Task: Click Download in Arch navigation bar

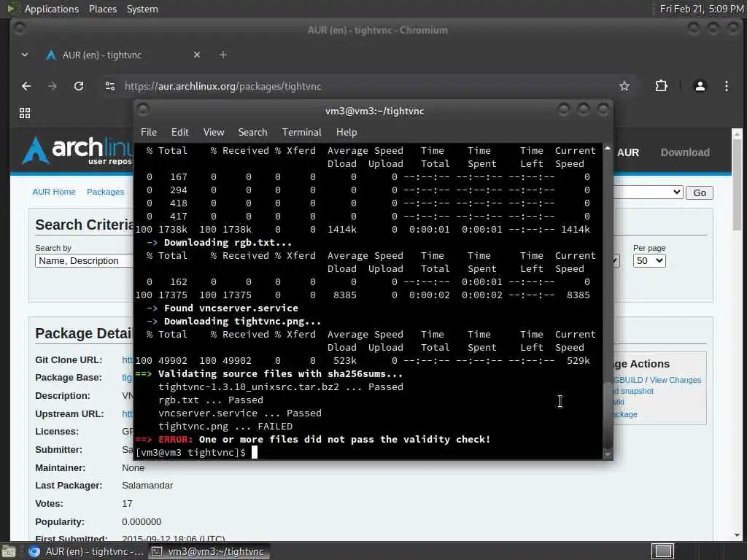Action: [x=685, y=152]
